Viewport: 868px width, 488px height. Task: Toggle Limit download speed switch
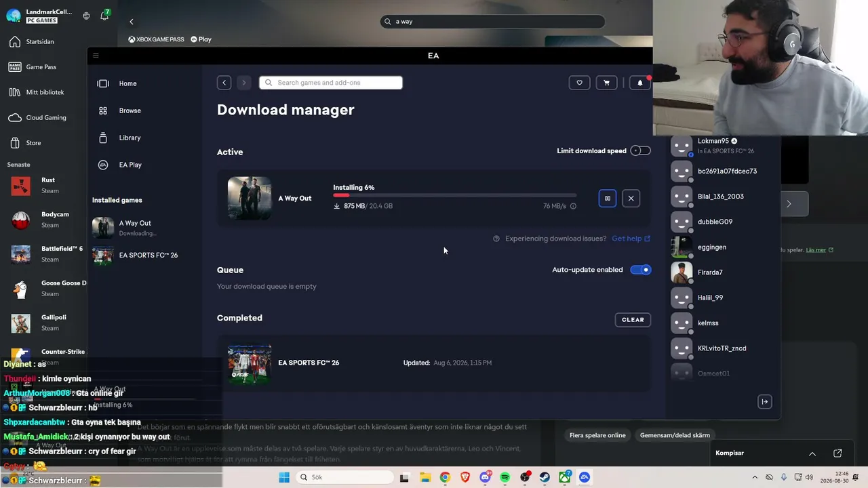pyautogui.click(x=640, y=150)
